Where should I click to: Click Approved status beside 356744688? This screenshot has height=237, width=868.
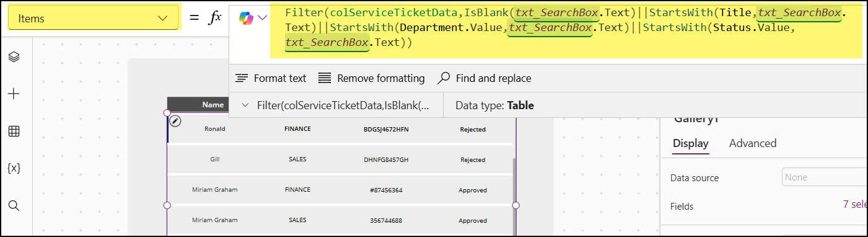(x=473, y=221)
